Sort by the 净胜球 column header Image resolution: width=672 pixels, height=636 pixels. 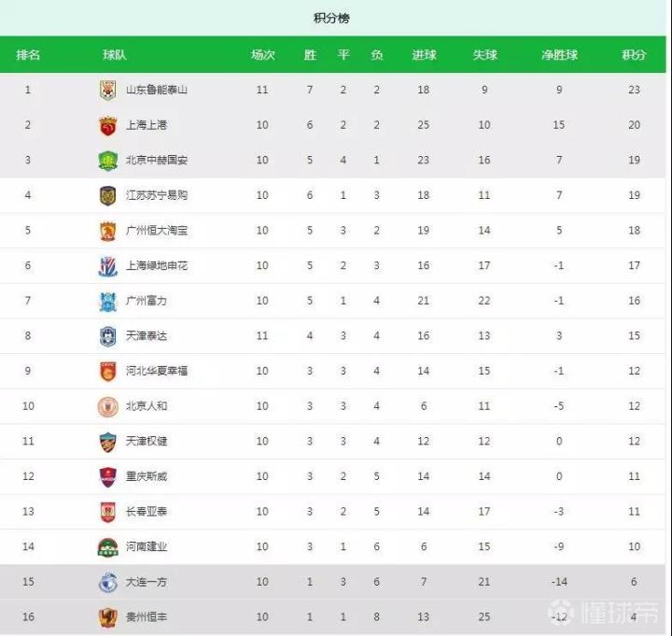[x=559, y=55]
